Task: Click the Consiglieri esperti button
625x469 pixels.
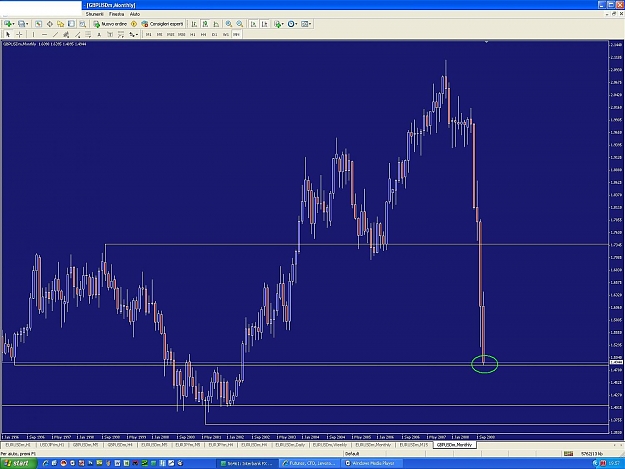Action: click(x=162, y=24)
